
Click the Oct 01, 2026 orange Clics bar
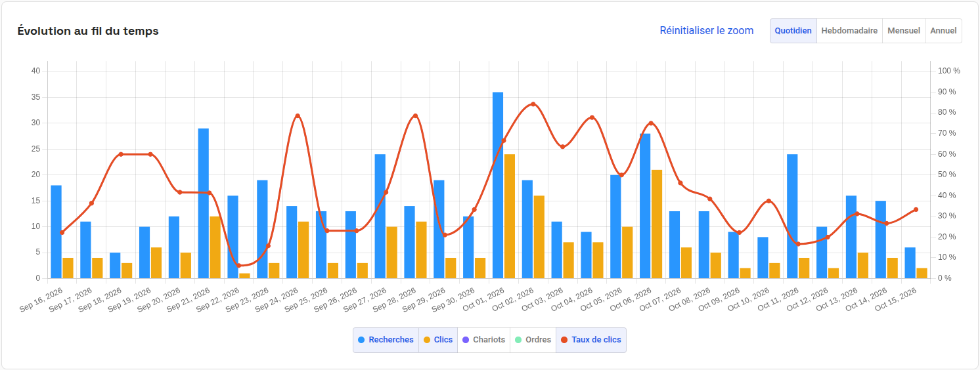510,216
